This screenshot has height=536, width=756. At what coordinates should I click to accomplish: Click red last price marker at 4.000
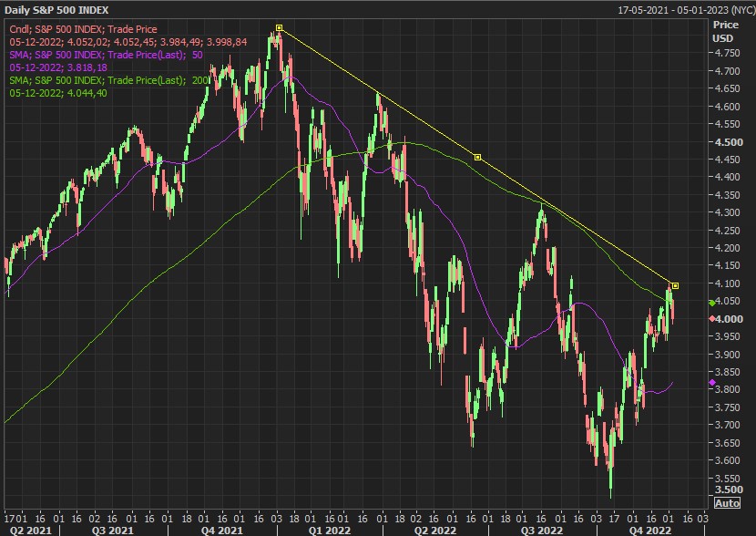[x=712, y=318]
